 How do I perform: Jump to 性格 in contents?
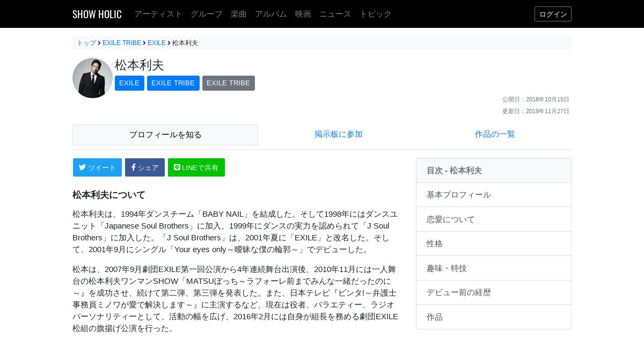pos(494,244)
